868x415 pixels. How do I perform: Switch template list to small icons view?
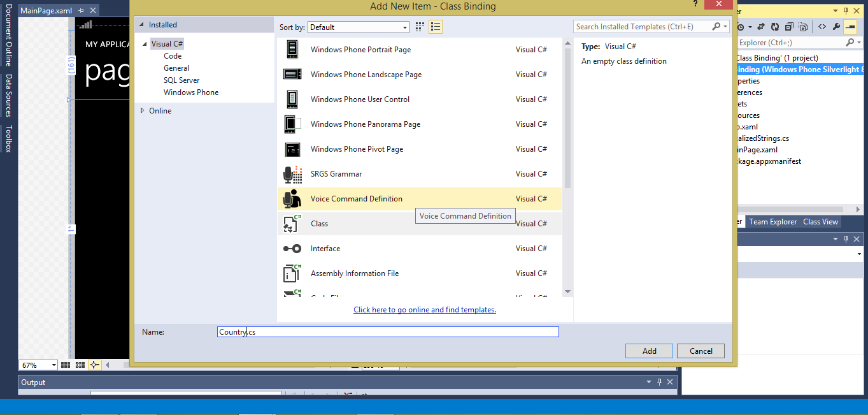point(420,27)
